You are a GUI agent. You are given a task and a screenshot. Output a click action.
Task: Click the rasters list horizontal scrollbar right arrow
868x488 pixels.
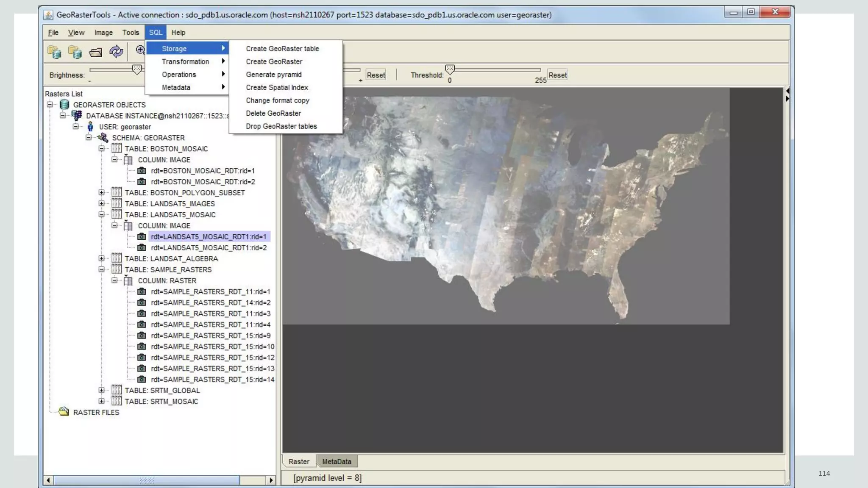[271, 480]
